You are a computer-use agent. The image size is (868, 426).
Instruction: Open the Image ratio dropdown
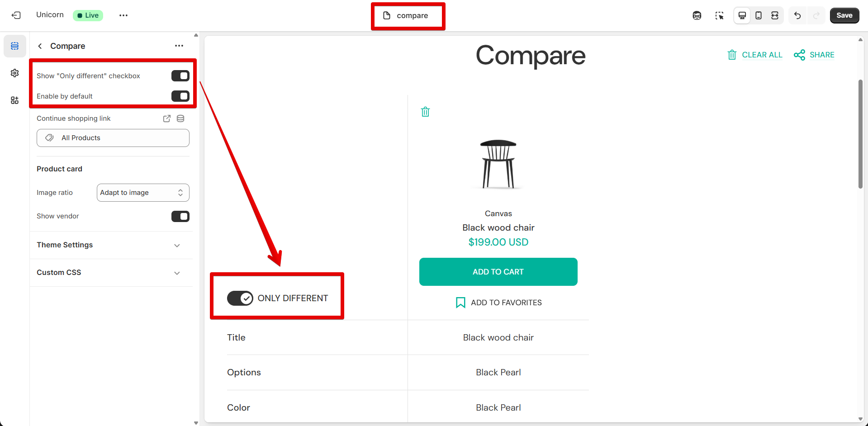point(143,193)
